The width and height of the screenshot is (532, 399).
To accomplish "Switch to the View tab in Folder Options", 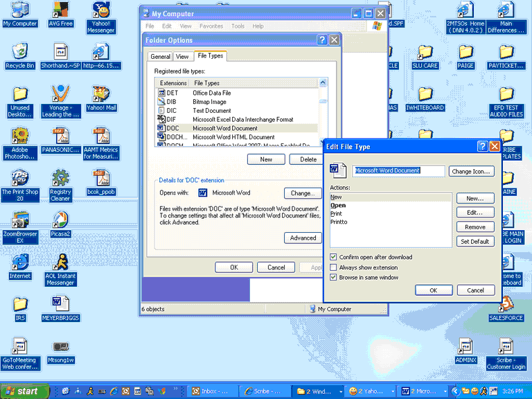I will point(182,57).
